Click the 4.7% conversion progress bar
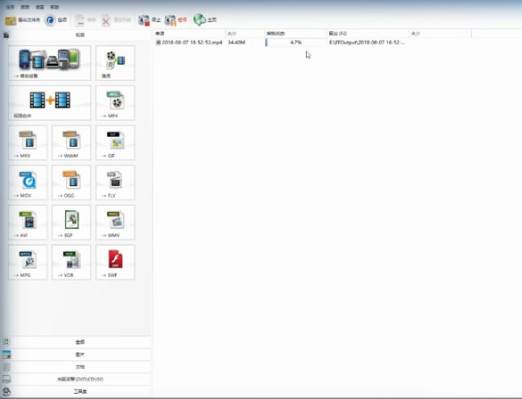Image resolution: width=522 pixels, height=399 pixels. (296, 42)
